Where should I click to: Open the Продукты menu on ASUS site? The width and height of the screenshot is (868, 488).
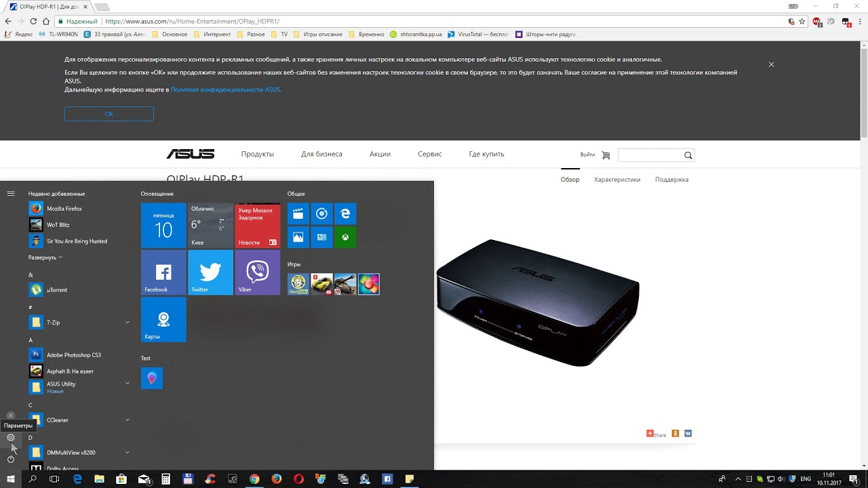(258, 154)
